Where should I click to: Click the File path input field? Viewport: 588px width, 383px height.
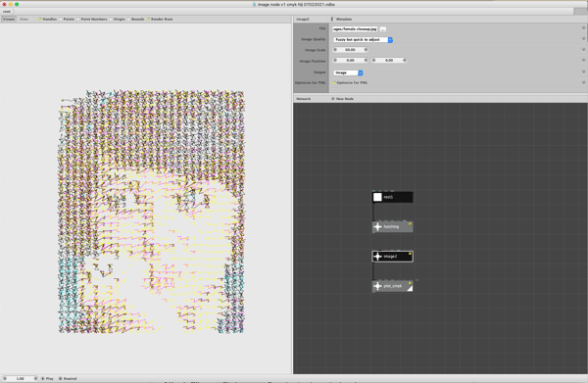pyautogui.click(x=355, y=29)
